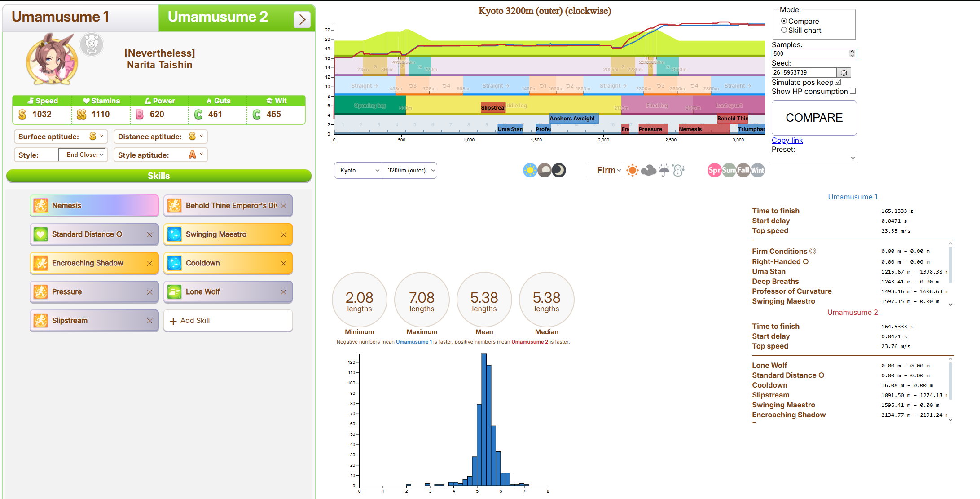The image size is (980, 499).
Task: Toggle Simulate pos keep checkbox
Action: (838, 82)
